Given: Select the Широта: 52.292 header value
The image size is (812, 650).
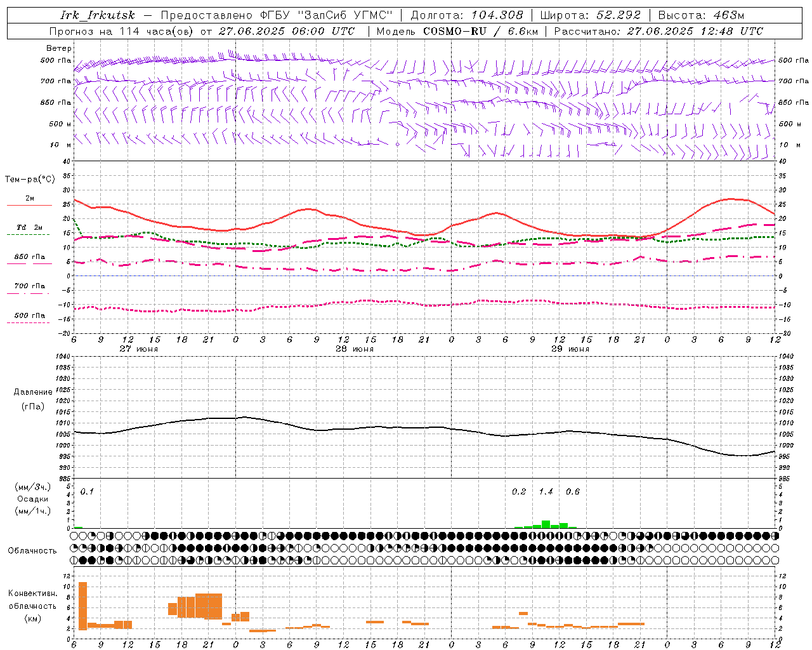Looking at the screenshot, I should pyautogui.click(x=591, y=15).
